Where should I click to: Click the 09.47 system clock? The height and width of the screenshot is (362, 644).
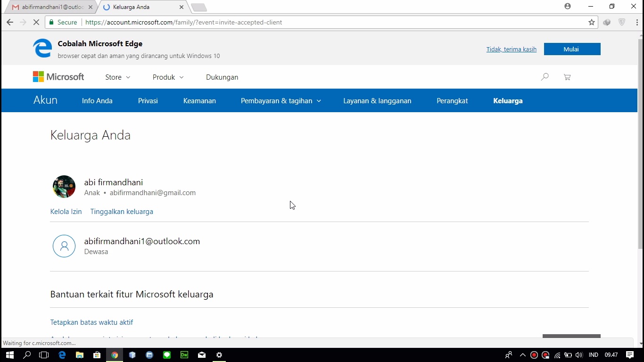pos(611,355)
